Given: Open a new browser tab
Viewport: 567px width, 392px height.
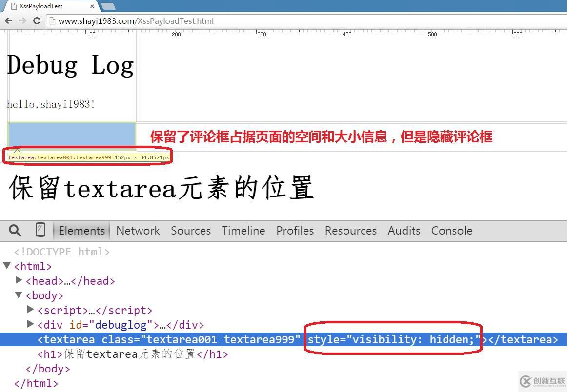Looking at the screenshot, I should tap(108, 6).
